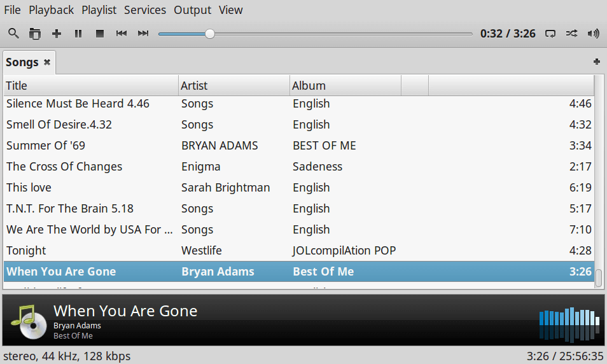Screen dimensions: 607x364
Task: Skip to the previous track
Action: coord(122,34)
